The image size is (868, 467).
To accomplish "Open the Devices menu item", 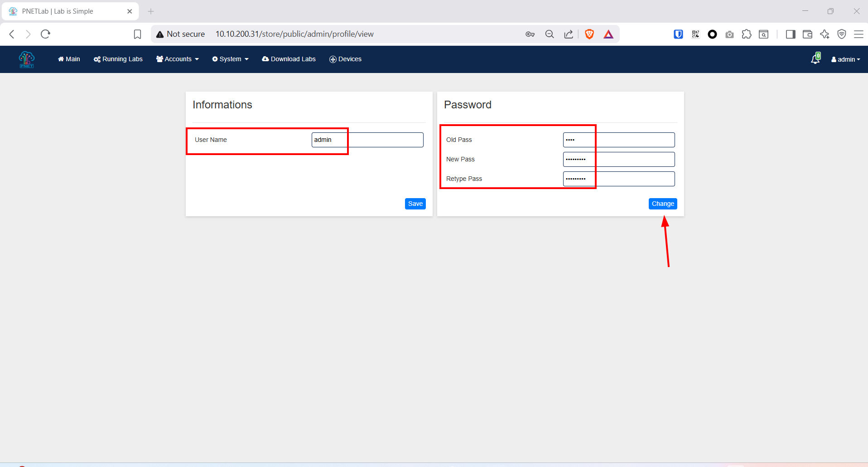I will coord(345,59).
